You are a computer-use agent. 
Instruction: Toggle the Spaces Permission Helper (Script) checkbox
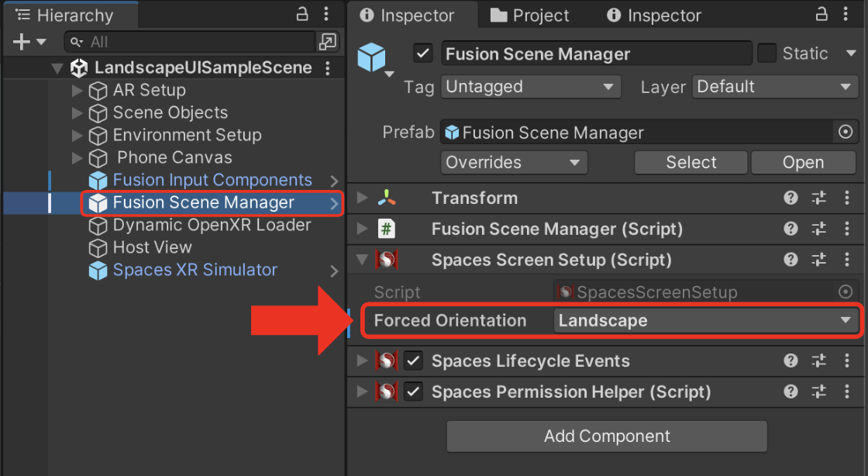point(413,391)
